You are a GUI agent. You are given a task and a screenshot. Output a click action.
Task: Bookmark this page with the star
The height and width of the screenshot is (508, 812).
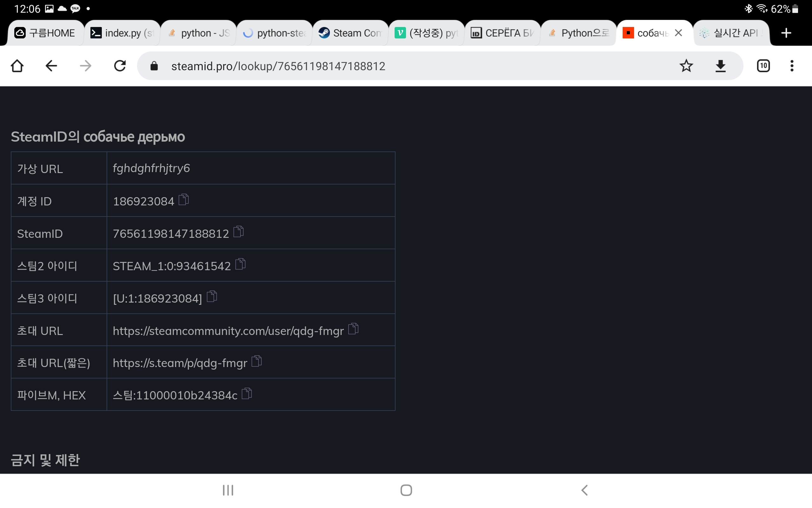(x=686, y=66)
